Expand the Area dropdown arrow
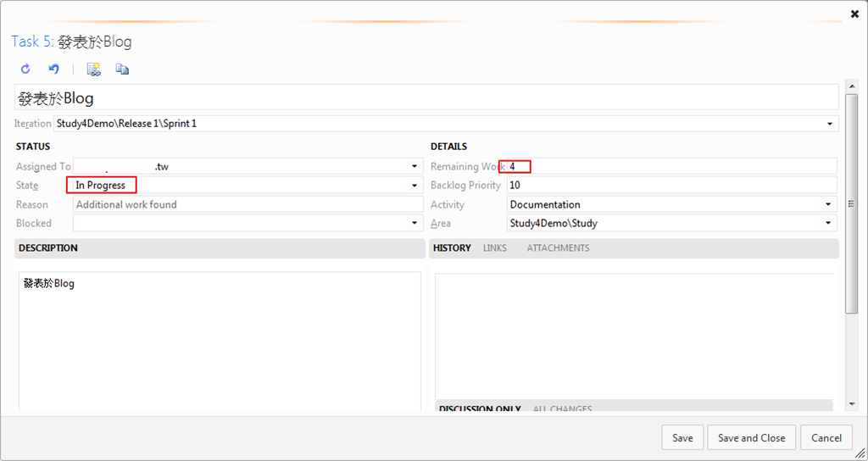The width and height of the screenshot is (868, 461). [828, 223]
